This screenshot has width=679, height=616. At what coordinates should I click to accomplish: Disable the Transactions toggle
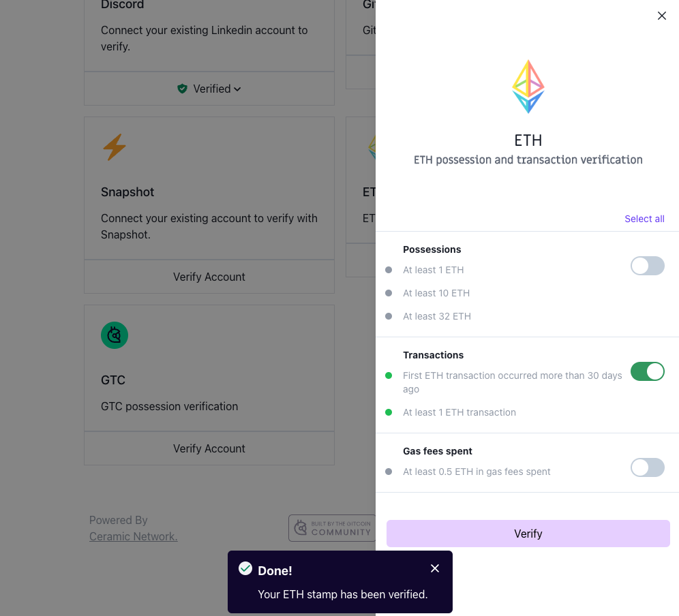click(x=647, y=371)
